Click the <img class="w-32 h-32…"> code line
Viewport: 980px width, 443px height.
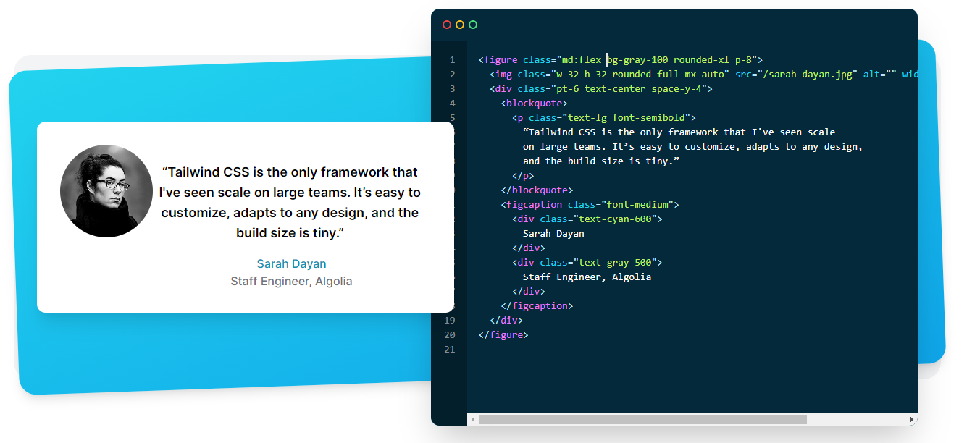[x=703, y=75]
